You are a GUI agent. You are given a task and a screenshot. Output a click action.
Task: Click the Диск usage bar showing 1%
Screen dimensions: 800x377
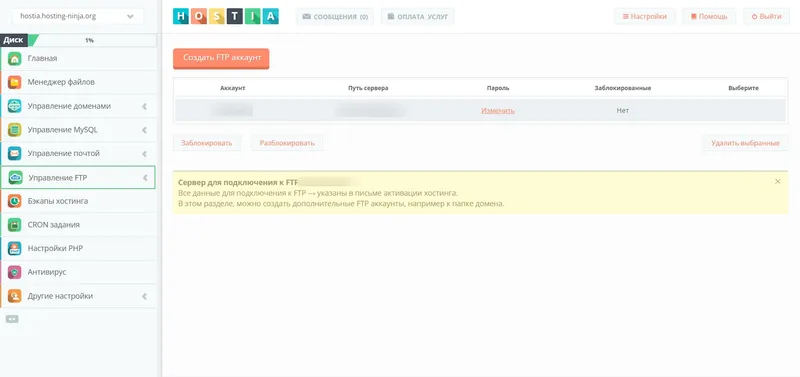pos(78,40)
